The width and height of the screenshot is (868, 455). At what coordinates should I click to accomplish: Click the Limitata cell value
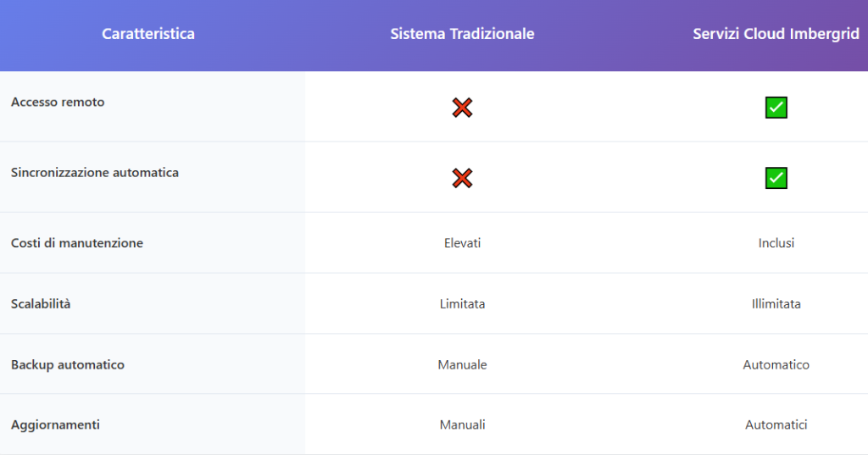click(x=462, y=303)
